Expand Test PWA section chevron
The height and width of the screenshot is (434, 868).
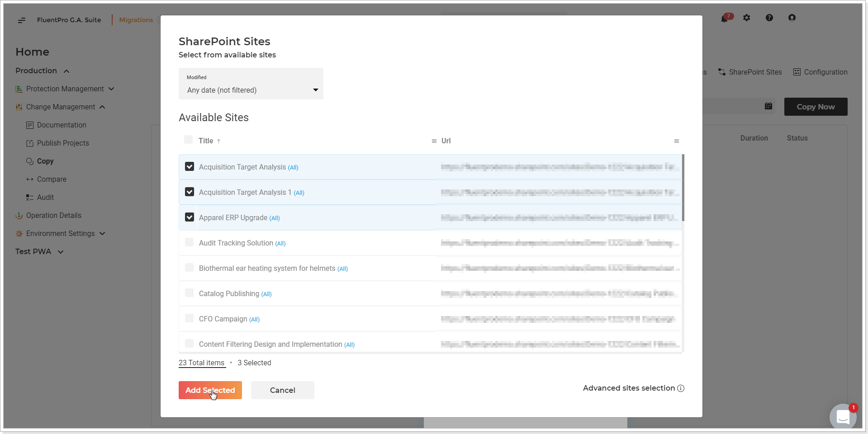[61, 252]
